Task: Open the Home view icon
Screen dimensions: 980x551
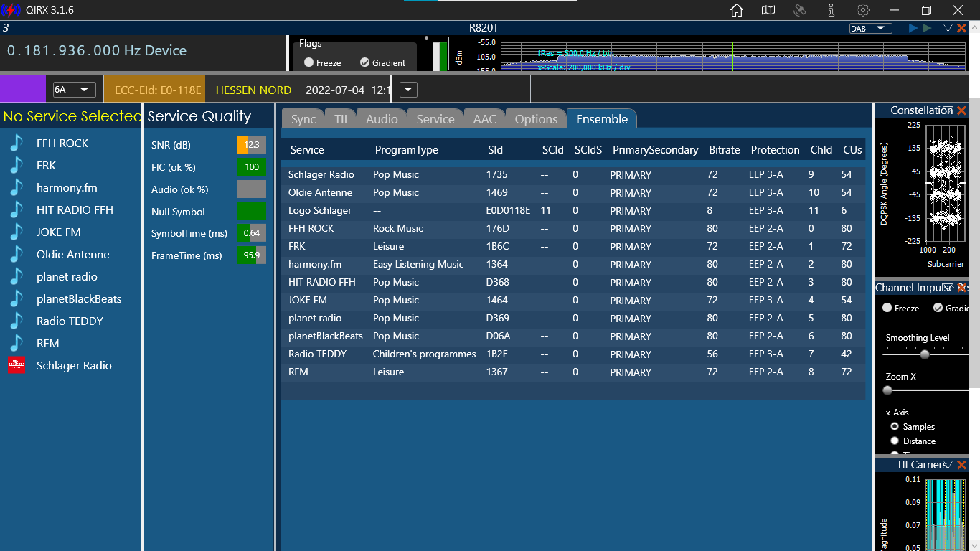Action: click(736, 10)
